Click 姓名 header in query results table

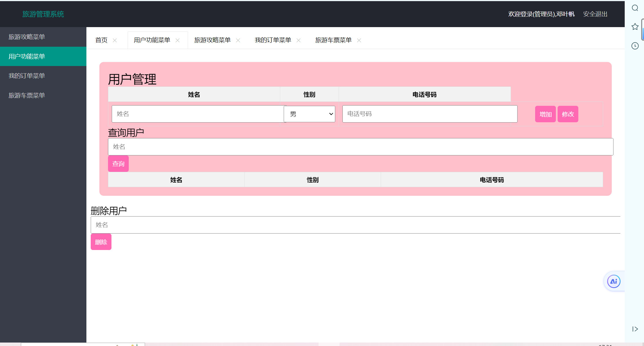tap(176, 180)
